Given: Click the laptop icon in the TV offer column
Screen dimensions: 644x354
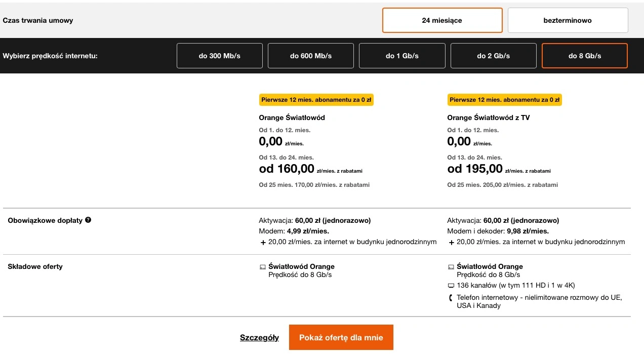Looking at the screenshot, I should [x=451, y=267].
